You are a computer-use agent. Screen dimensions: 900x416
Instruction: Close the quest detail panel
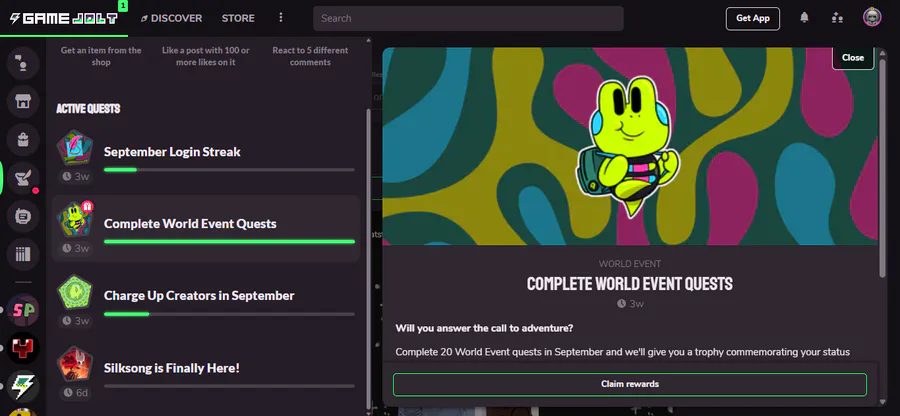(853, 57)
